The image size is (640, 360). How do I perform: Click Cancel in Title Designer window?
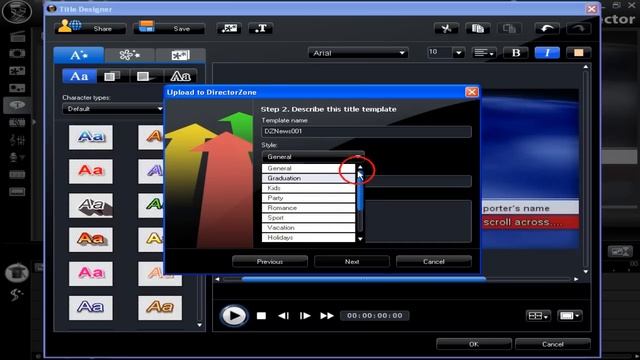point(553,344)
